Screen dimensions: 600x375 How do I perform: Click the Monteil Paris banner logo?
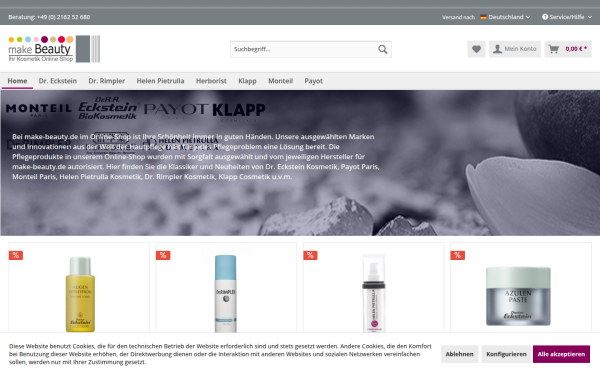(39, 109)
